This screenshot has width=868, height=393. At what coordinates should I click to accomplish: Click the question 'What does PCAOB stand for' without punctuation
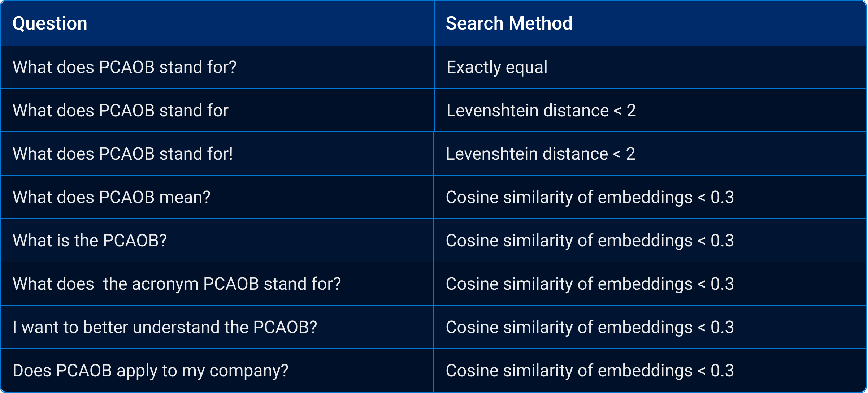(x=217, y=111)
